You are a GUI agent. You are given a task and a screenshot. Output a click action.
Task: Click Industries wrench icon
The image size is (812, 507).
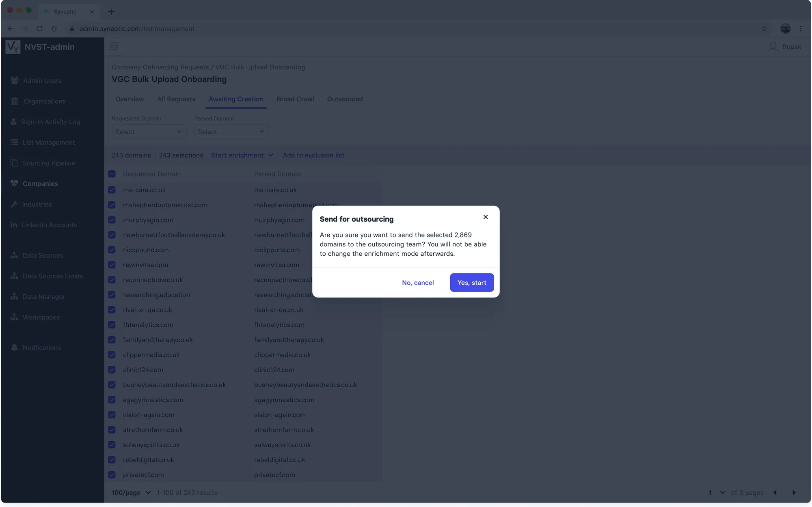[14, 204]
